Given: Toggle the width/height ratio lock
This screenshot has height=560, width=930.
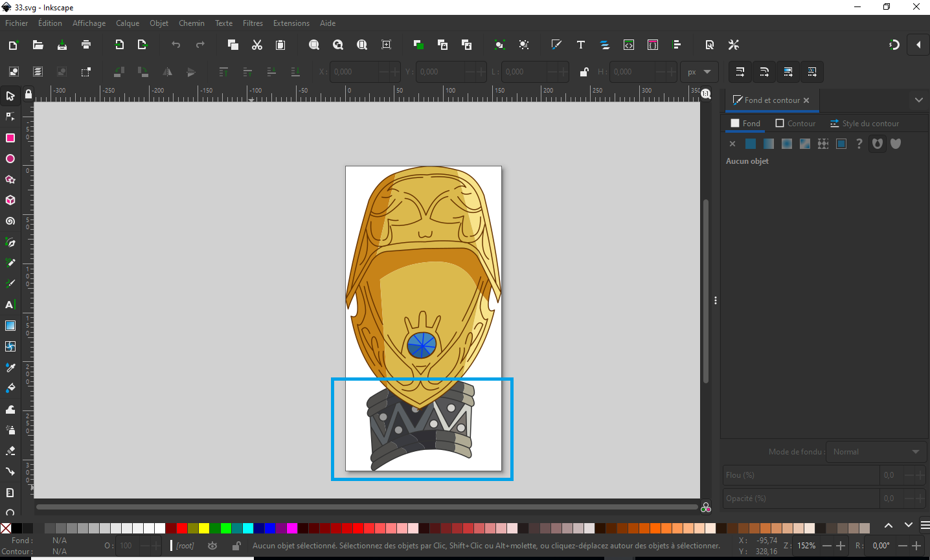Looking at the screenshot, I should point(584,72).
